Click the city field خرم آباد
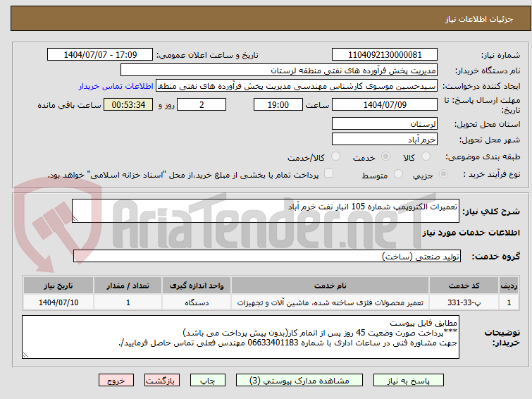Screen dimensions: 532x399 (385, 139)
